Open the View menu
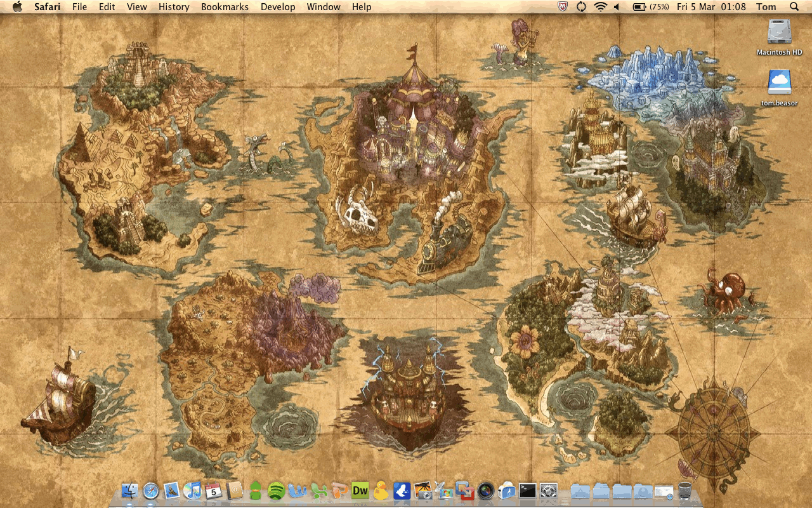The image size is (812, 508). [137, 7]
